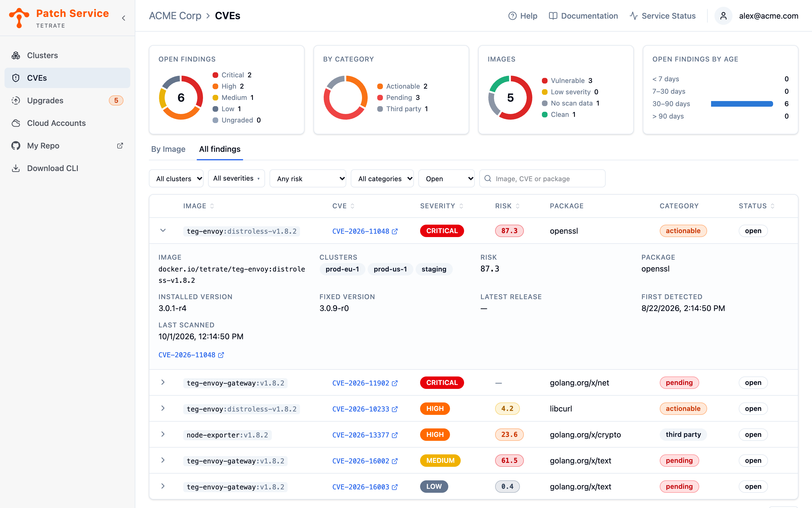812x508 pixels.
Task: Click the search magnifier icon
Action: [488, 178]
